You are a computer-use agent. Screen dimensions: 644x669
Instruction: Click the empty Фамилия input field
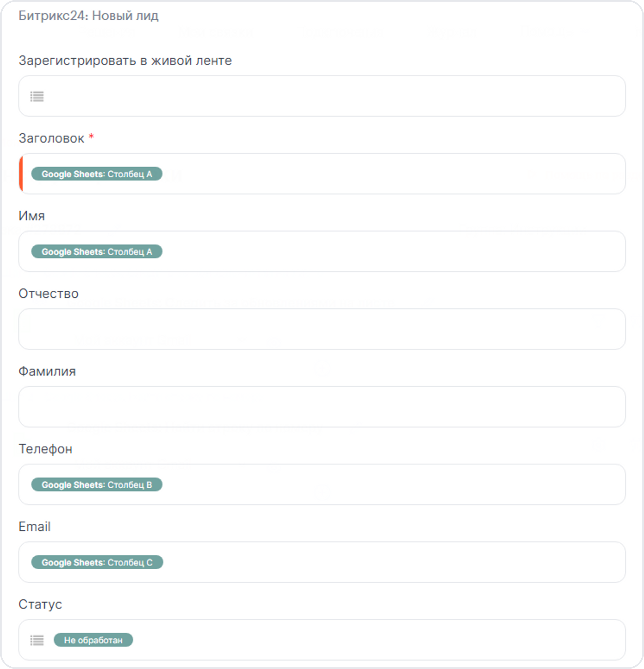click(x=322, y=407)
